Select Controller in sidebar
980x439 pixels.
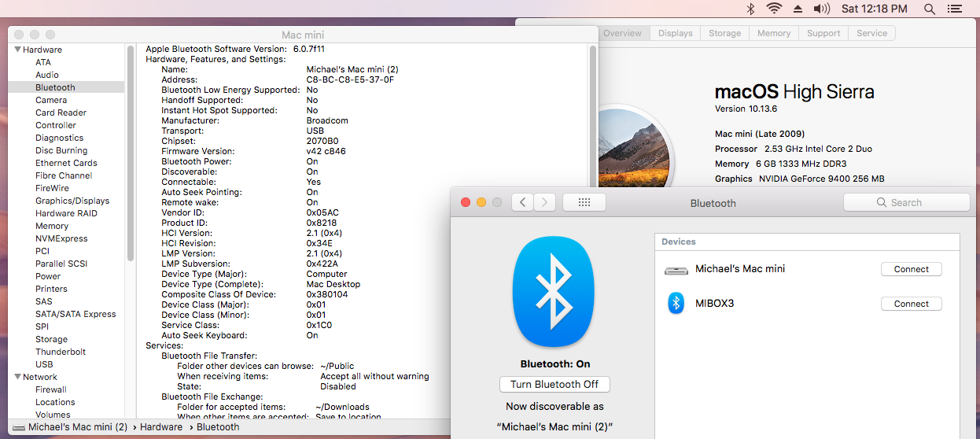tap(56, 125)
